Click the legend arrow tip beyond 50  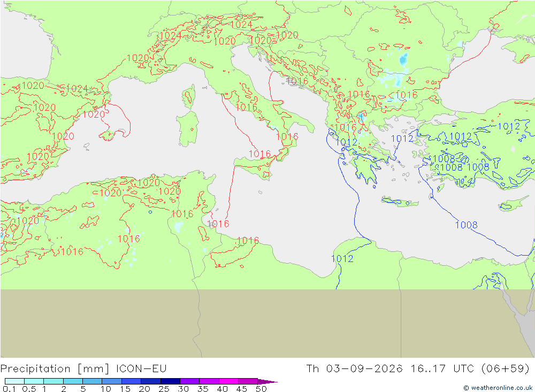pos(268,381)
